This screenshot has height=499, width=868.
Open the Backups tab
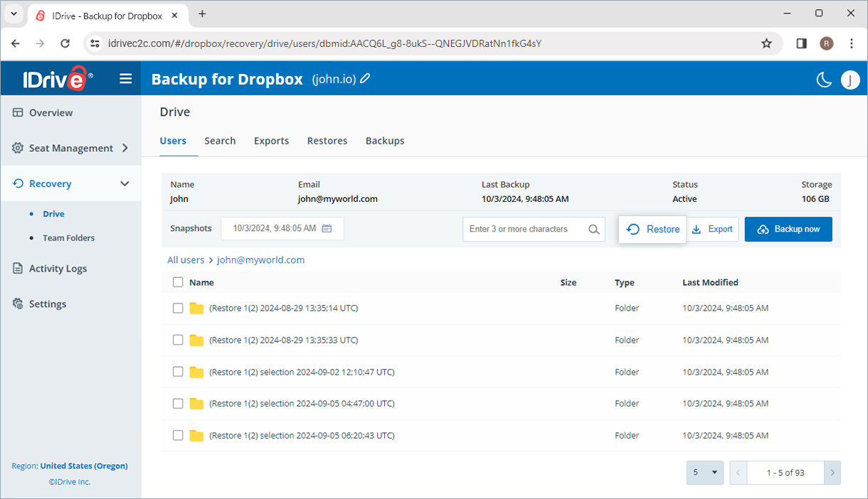pyautogui.click(x=385, y=141)
